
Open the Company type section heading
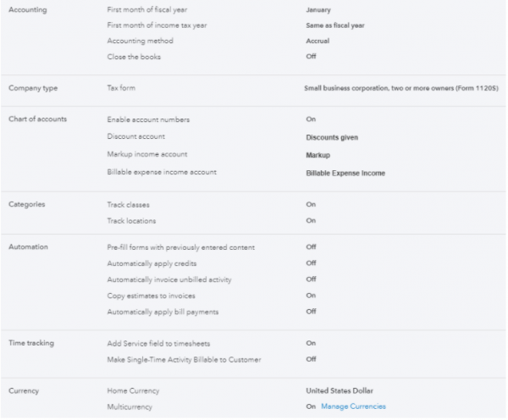coord(31,88)
